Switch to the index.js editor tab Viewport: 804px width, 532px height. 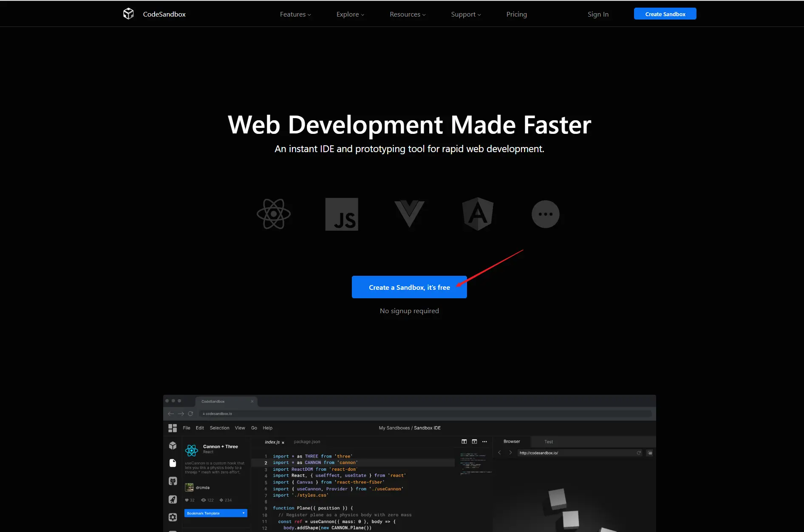(272, 442)
